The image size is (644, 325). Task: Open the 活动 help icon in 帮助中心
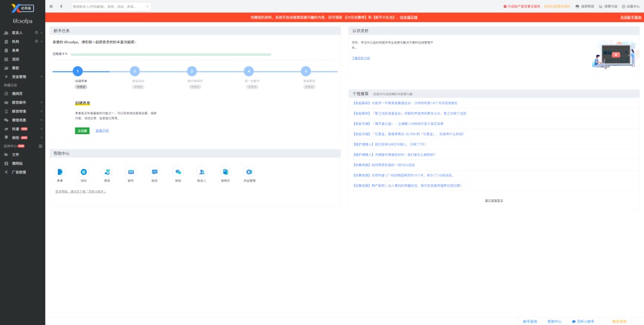click(x=84, y=172)
